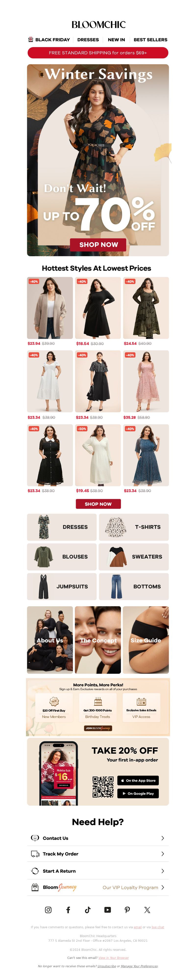
Task: Go to NEW IN nav item
Action: [x=116, y=39]
